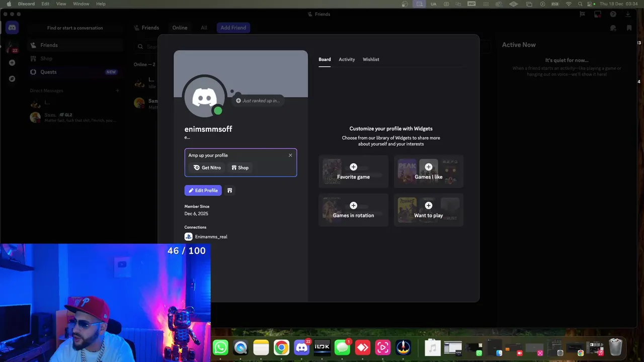The height and width of the screenshot is (362, 644).
Task: Click Find or start a conversation field
Action: (75, 28)
